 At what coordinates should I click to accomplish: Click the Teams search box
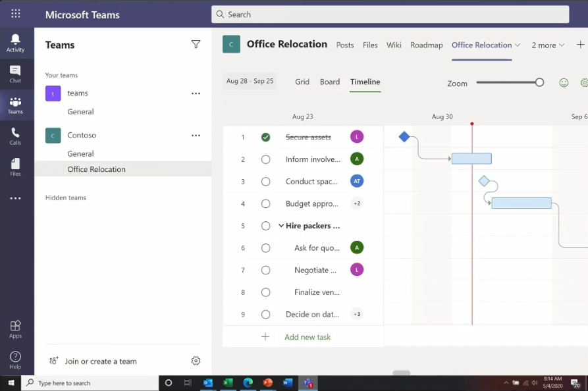390,14
